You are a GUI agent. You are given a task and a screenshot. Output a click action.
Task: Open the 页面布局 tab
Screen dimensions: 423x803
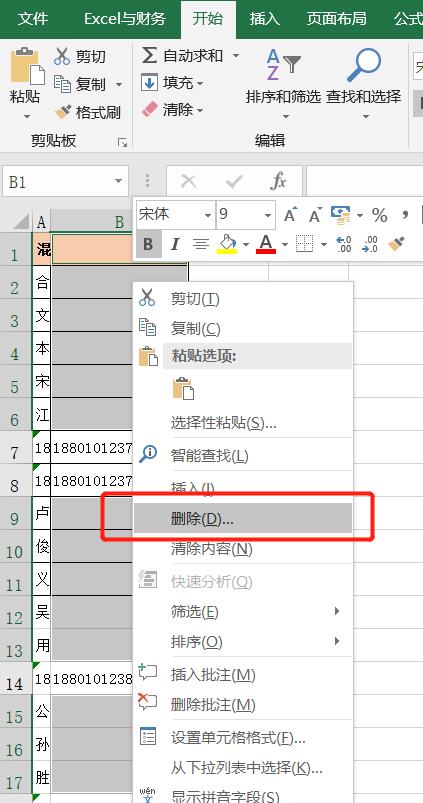(x=336, y=19)
